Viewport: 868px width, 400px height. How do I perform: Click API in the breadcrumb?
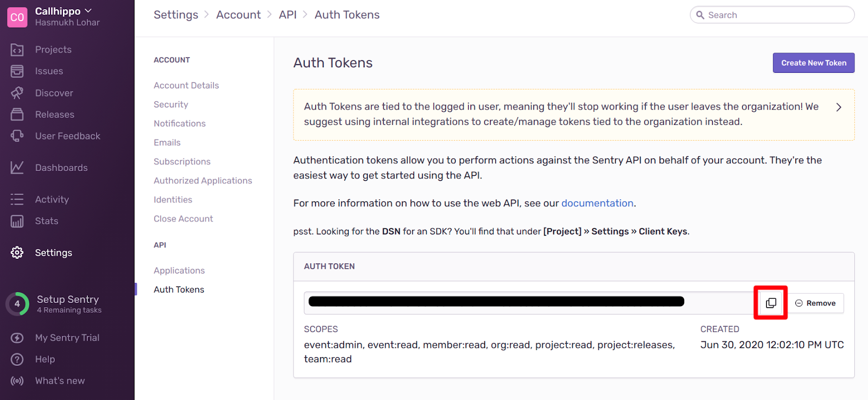[288, 15]
